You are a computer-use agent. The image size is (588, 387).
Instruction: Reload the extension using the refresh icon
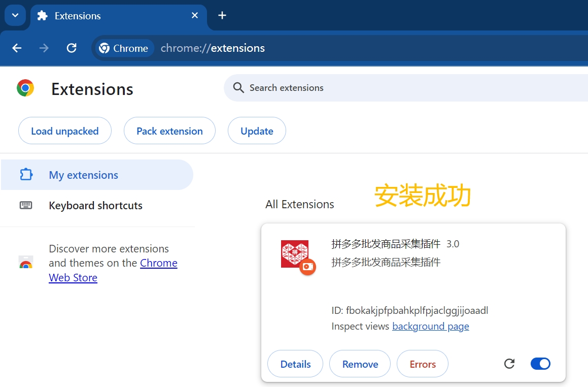tap(509, 363)
